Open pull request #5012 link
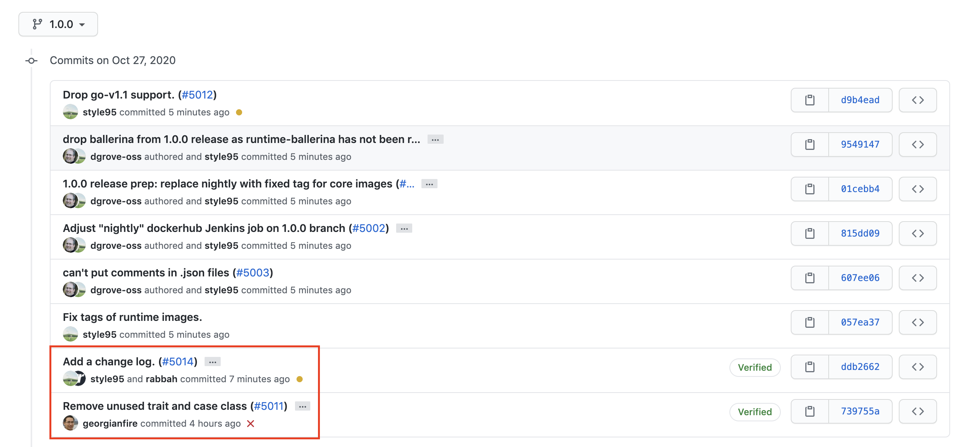Viewport: 980px width, 447px height. 197,95
